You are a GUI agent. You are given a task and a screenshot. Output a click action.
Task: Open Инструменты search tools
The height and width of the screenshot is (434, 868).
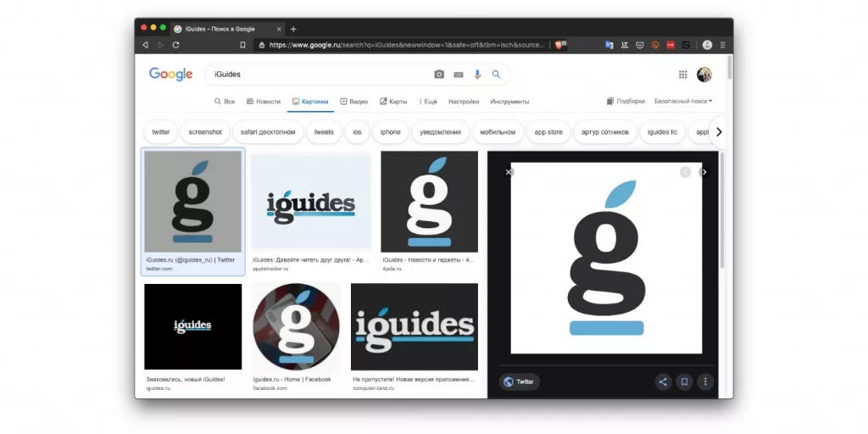click(x=509, y=102)
